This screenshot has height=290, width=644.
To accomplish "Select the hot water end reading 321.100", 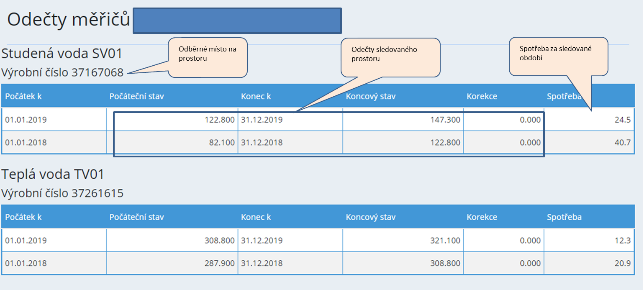I will point(445,241).
